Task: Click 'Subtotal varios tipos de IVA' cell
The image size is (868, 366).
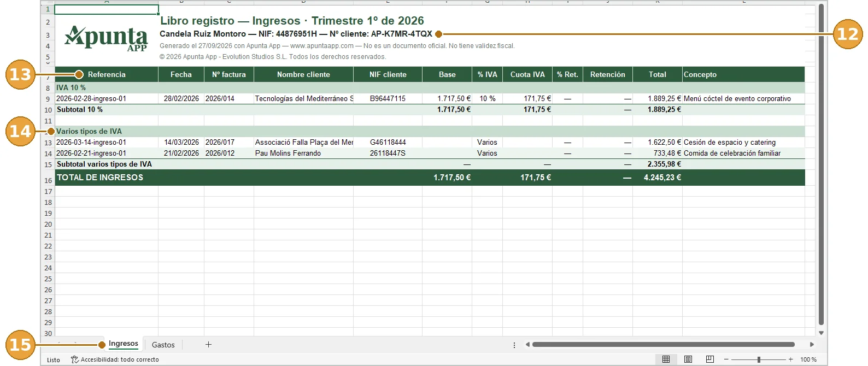Action: click(x=107, y=164)
